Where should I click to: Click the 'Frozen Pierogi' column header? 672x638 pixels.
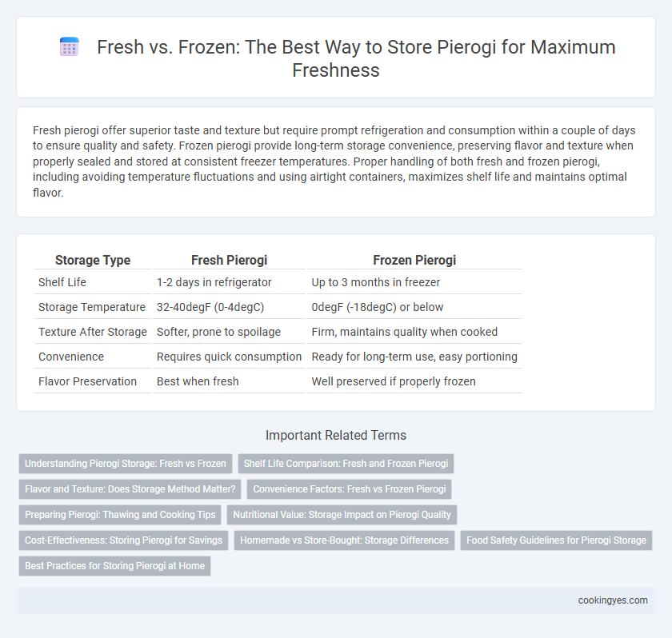coord(414,260)
